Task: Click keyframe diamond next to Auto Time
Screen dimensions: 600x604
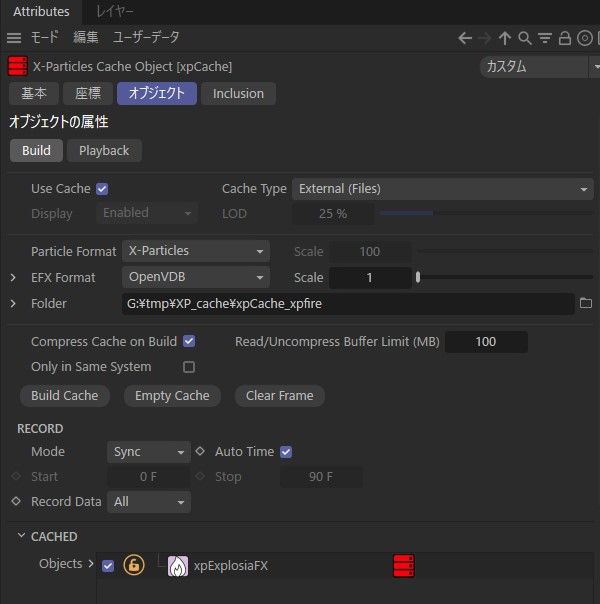Action: point(200,451)
